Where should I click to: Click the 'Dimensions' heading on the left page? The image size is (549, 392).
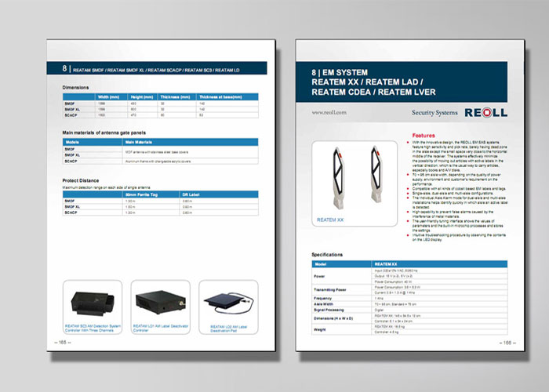(75, 88)
